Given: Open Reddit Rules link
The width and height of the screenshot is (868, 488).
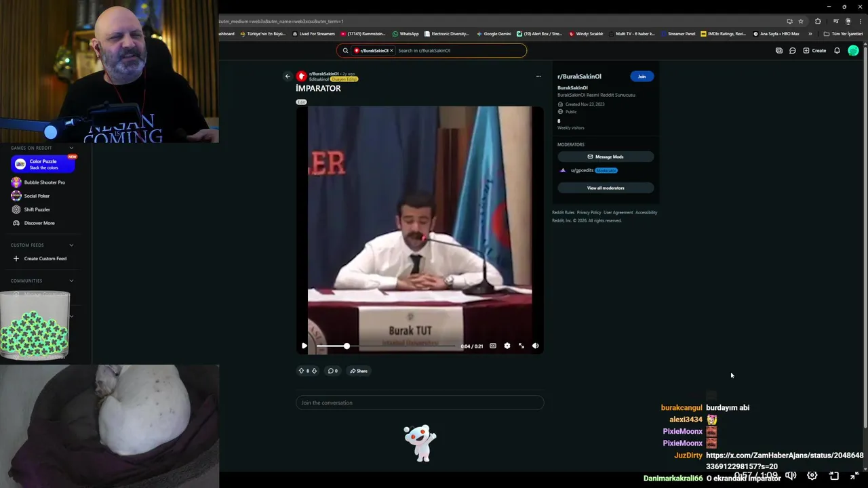Looking at the screenshot, I should point(563,212).
